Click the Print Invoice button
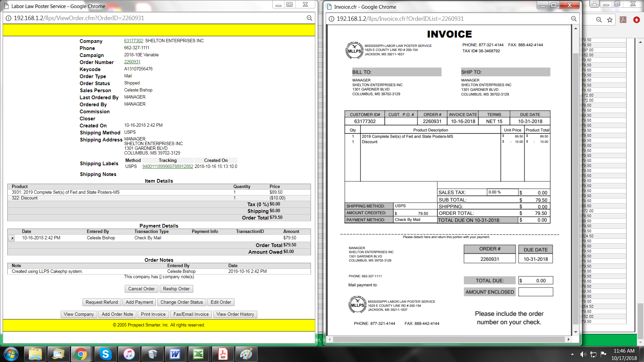Viewport: 644px width, 362px height. point(153,314)
